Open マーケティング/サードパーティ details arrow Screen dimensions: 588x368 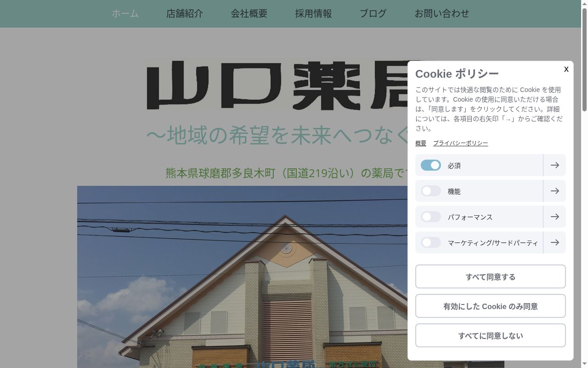click(554, 242)
